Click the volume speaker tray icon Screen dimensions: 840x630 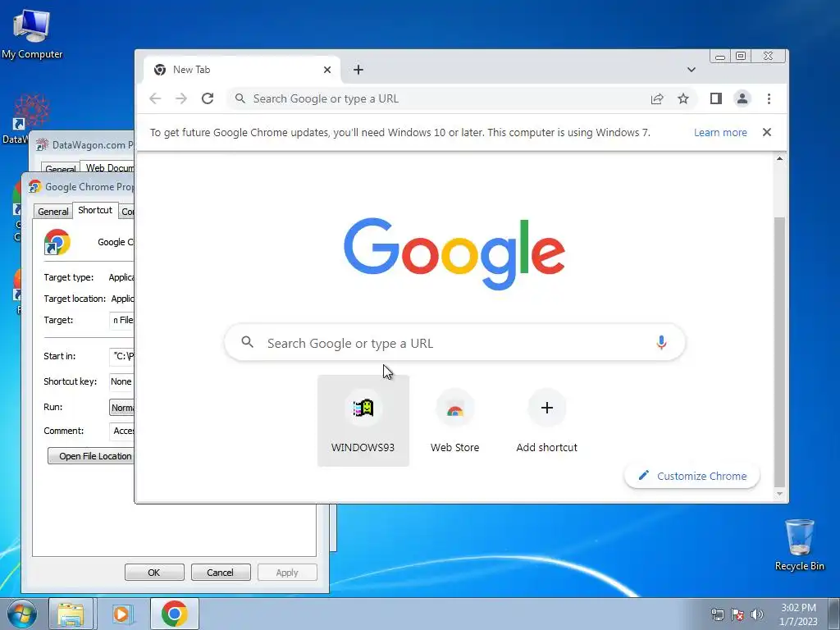tap(756, 614)
